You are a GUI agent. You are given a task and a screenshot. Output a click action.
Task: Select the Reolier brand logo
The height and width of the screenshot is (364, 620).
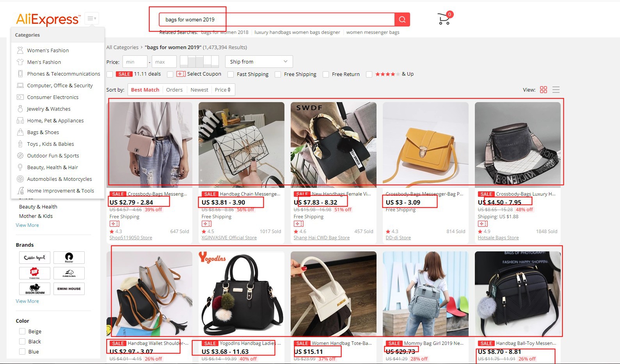pyautogui.click(x=69, y=258)
